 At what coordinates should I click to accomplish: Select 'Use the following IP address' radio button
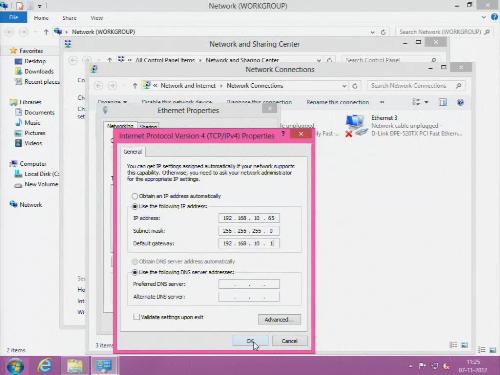click(x=135, y=206)
